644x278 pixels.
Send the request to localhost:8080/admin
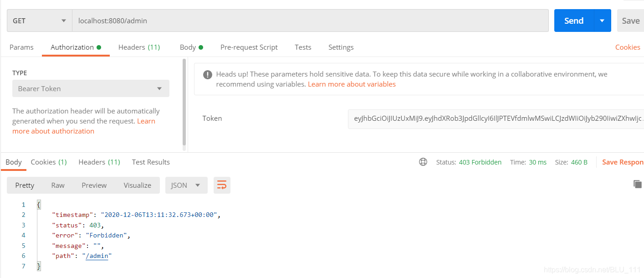click(574, 21)
